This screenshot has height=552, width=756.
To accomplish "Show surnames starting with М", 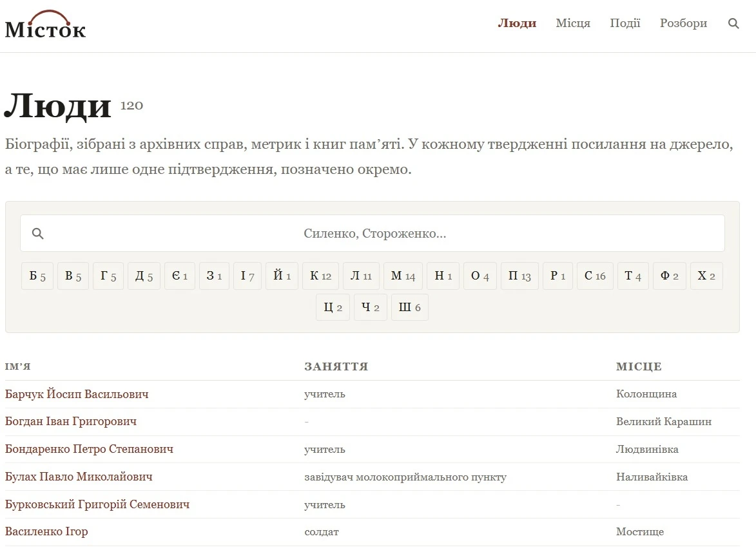I will (403, 276).
